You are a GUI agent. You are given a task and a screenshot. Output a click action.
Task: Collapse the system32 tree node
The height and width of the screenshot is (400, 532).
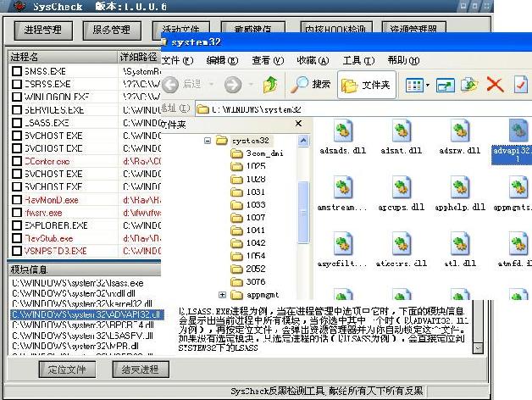coord(208,140)
